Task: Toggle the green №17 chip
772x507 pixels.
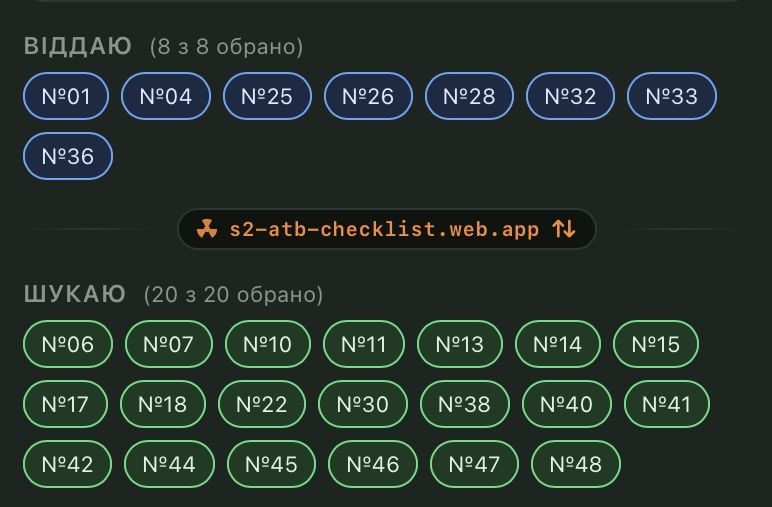Action: (66, 405)
